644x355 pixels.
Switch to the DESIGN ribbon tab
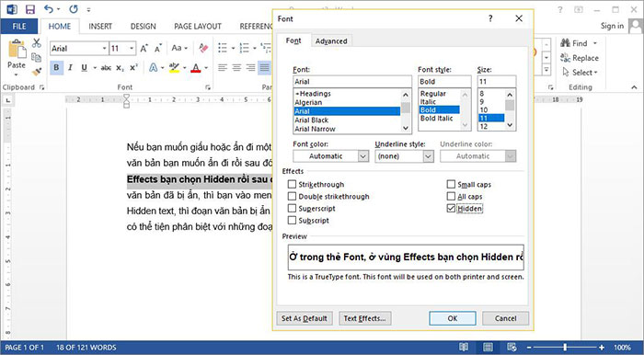click(143, 27)
